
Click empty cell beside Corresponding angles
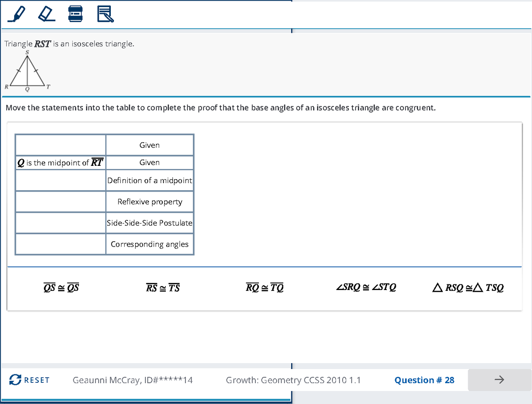[61, 244]
